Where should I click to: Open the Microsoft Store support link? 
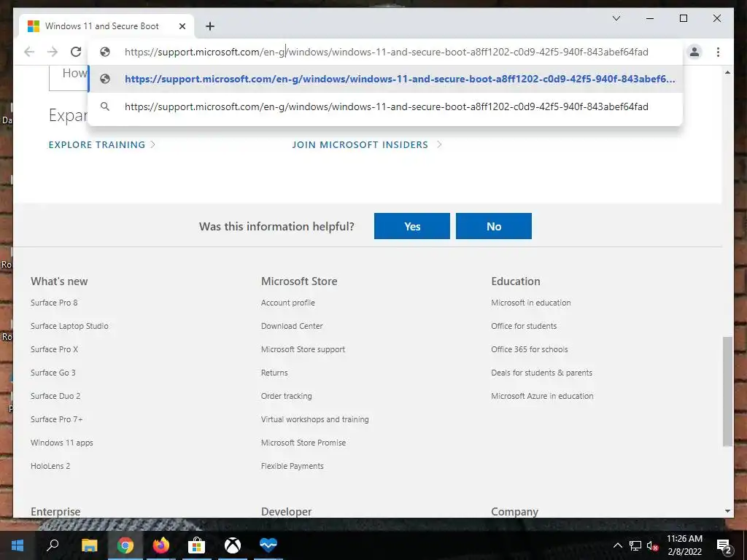303,349
